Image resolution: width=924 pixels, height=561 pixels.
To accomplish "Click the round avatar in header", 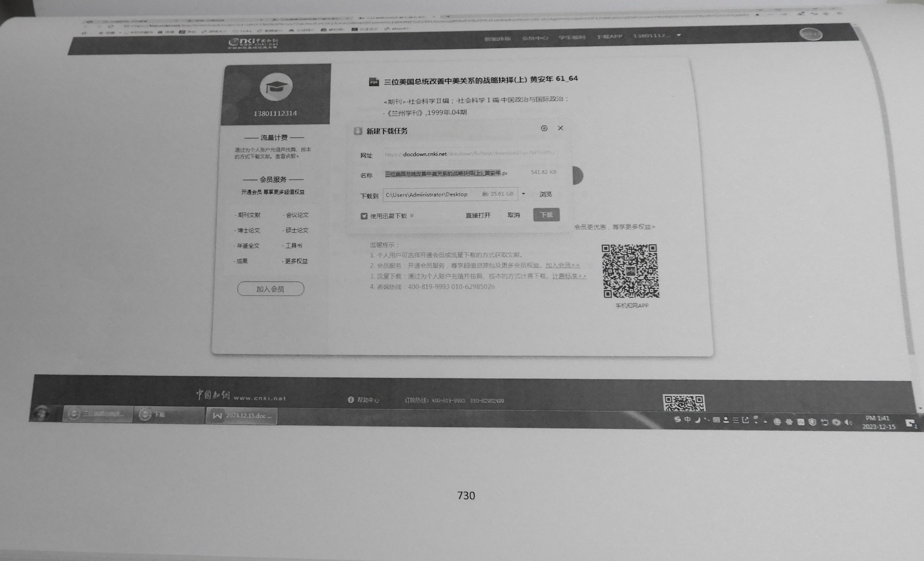I will click(x=811, y=34).
